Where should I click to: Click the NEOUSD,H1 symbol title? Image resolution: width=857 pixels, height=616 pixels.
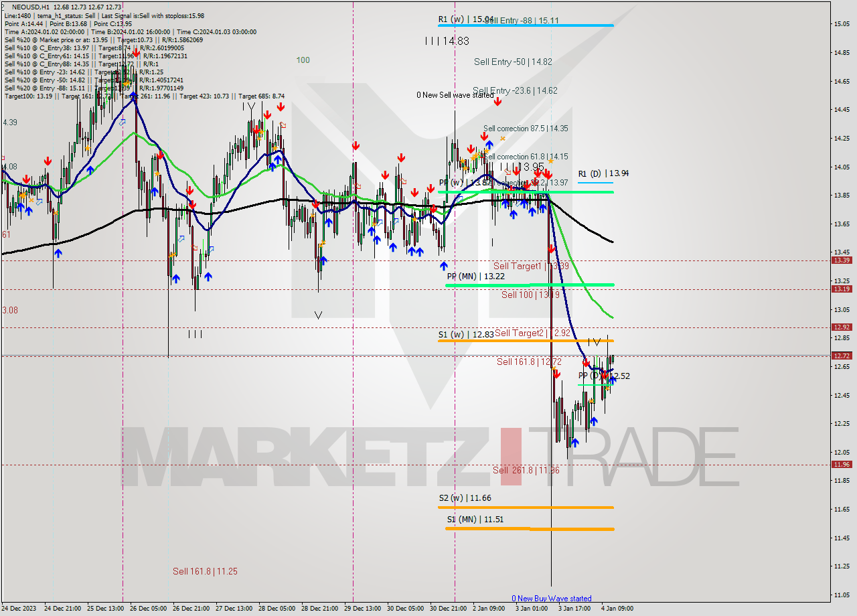click(31, 7)
